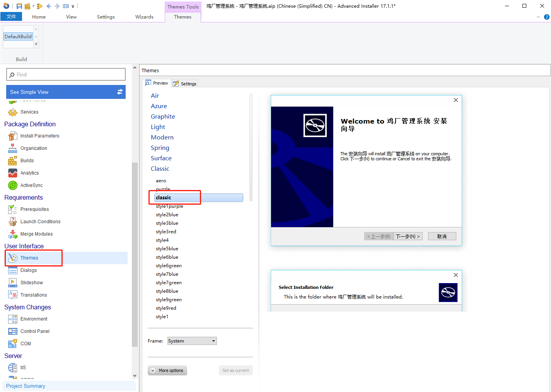Open the Analytics page icon
This screenshot has width=551, height=392.
[x=13, y=173]
